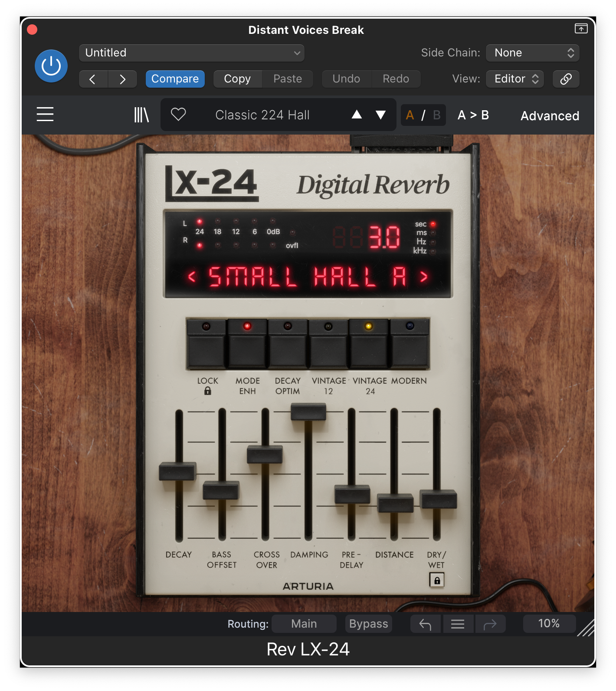Select the MODERN mode button
The image size is (616, 691).
[x=410, y=344]
